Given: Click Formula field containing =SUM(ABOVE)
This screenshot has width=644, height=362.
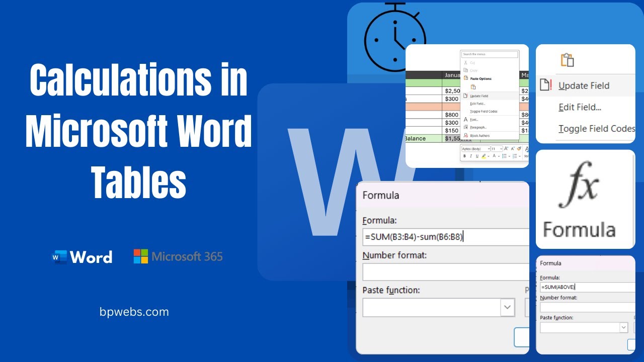Looking at the screenshot, I should point(588,287).
